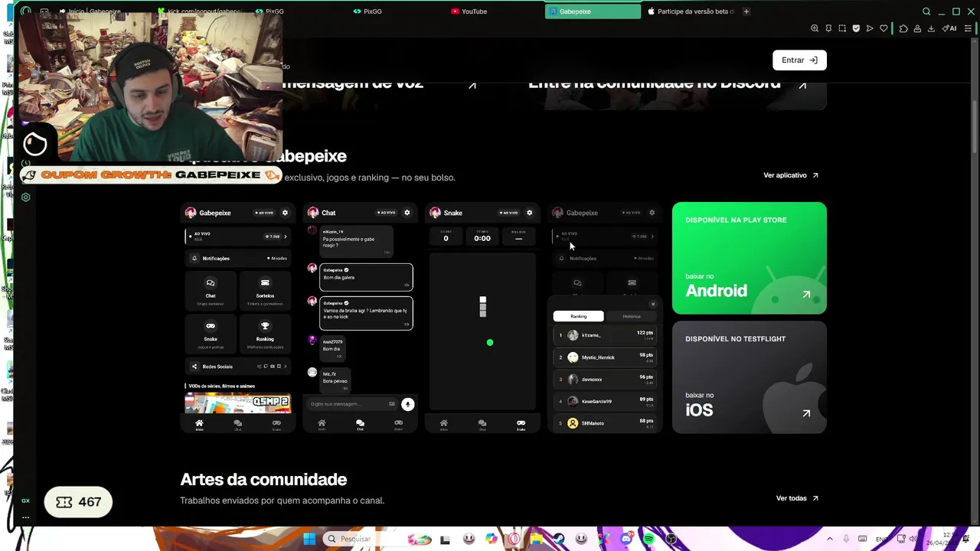Click the heart bookmark icon
Image resolution: width=980 pixels, height=551 pixels.
click(x=884, y=28)
